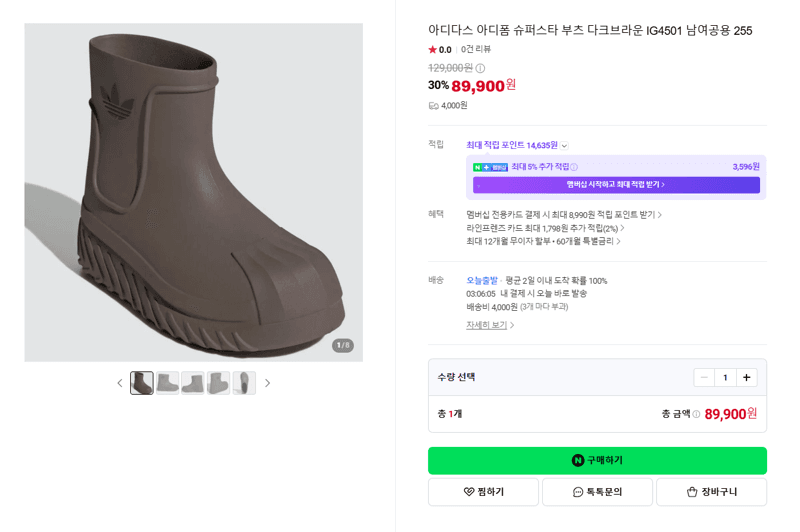Click the 구매하기 green buy button
Screen dimensions: 800x532
tap(597, 461)
